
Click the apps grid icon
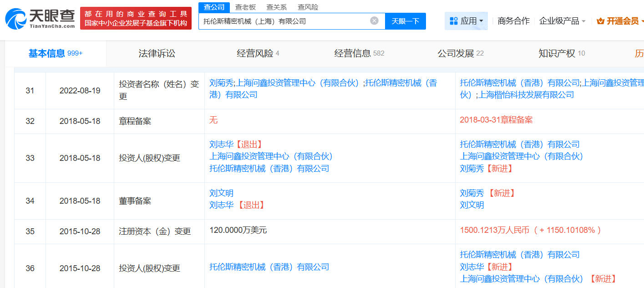pyautogui.click(x=453, y=21)
